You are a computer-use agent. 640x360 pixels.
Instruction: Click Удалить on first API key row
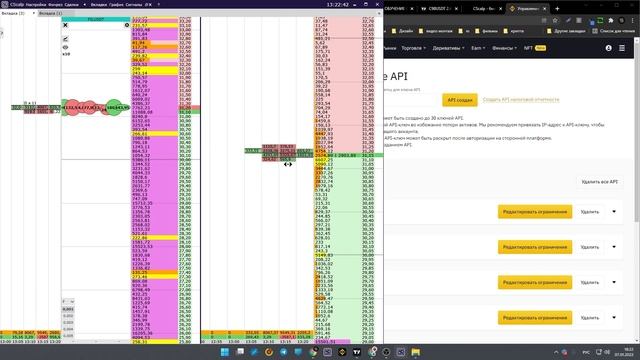point(589,212)
